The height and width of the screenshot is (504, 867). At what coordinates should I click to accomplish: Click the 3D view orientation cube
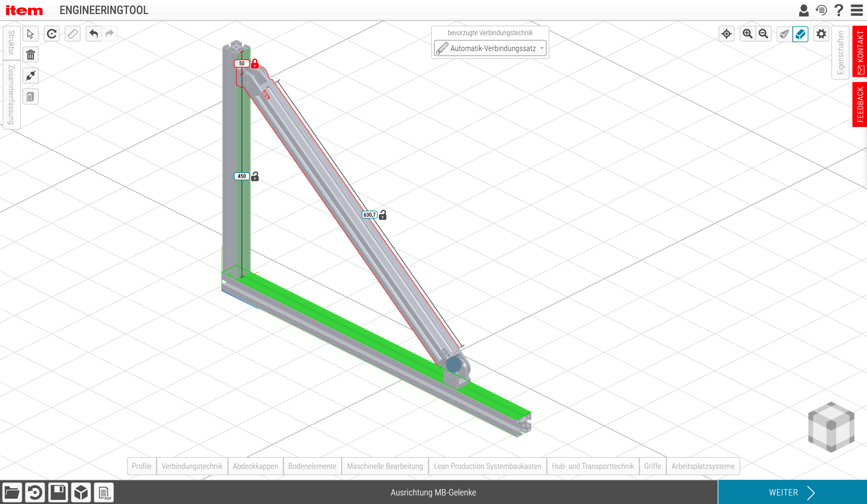831,426
